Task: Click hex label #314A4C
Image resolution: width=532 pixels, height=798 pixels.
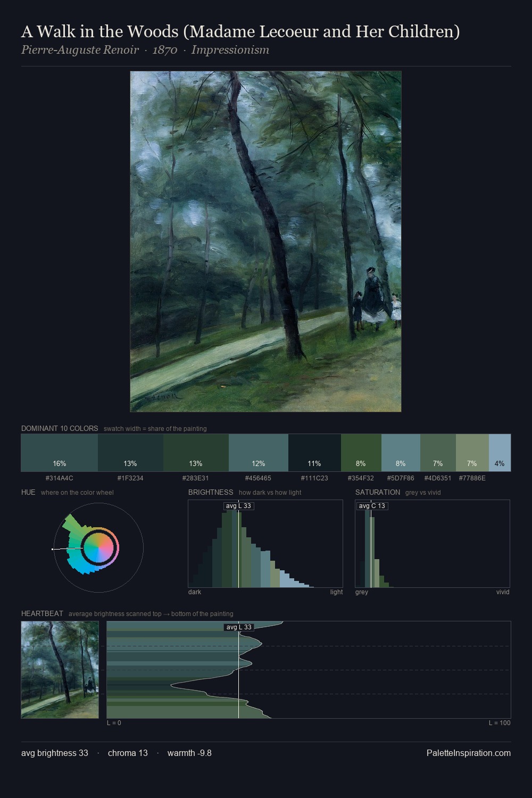Action: (x=60, y=478)
